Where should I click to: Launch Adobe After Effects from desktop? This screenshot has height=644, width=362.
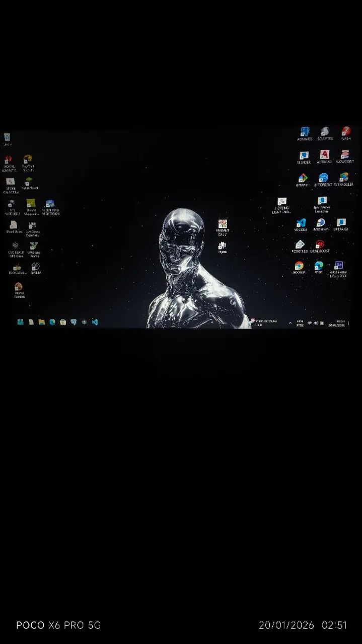click(x=339, y=266)
